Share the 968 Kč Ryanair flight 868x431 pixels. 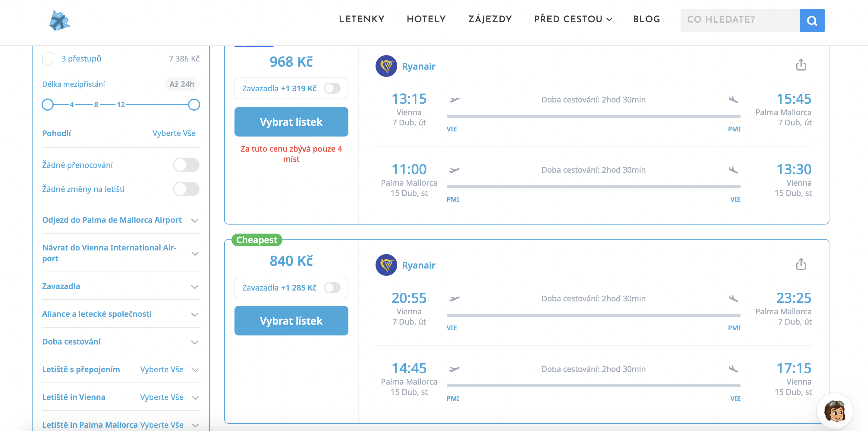800,65
